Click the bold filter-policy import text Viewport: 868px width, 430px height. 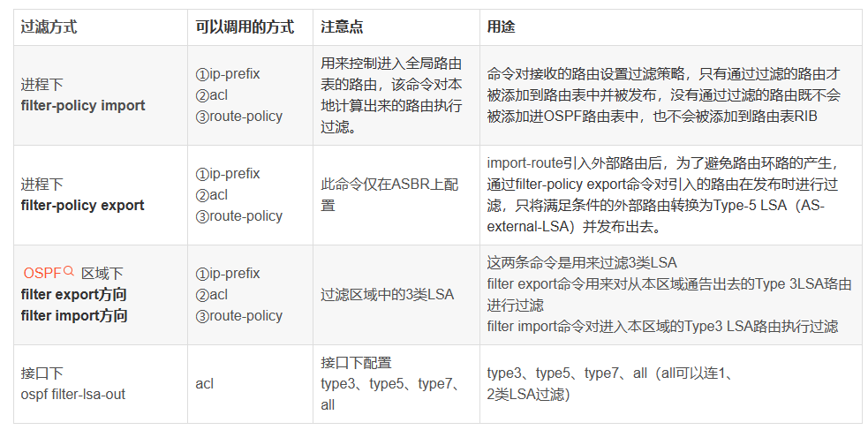(83, 106)
